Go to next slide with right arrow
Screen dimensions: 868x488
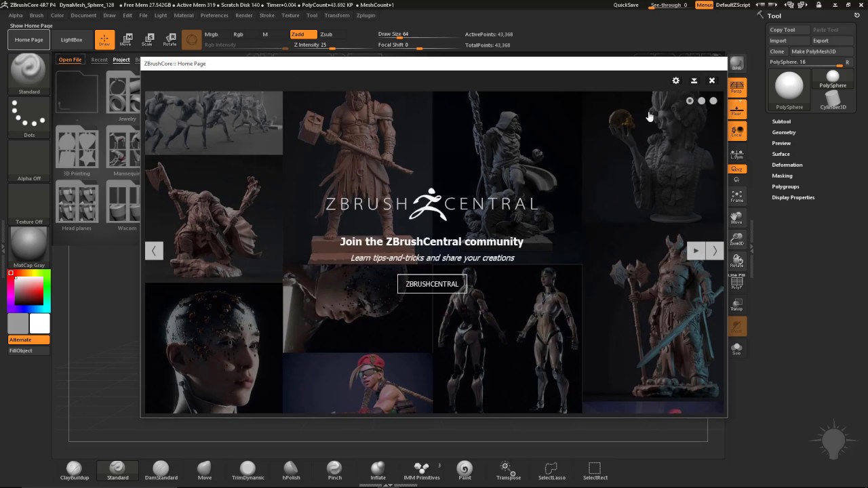(x=715, y=251)
